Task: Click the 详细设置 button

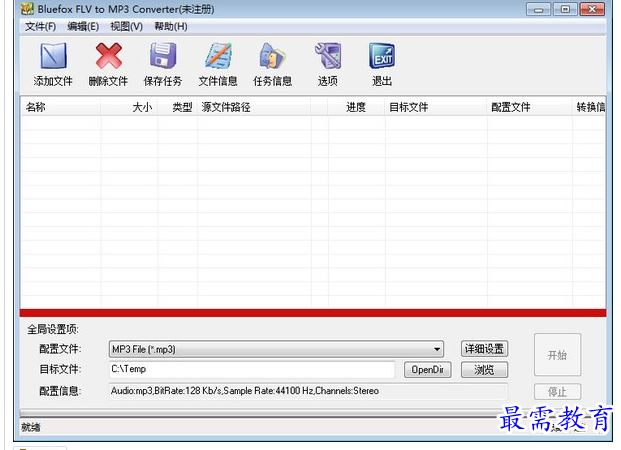Action: point(484,349)
